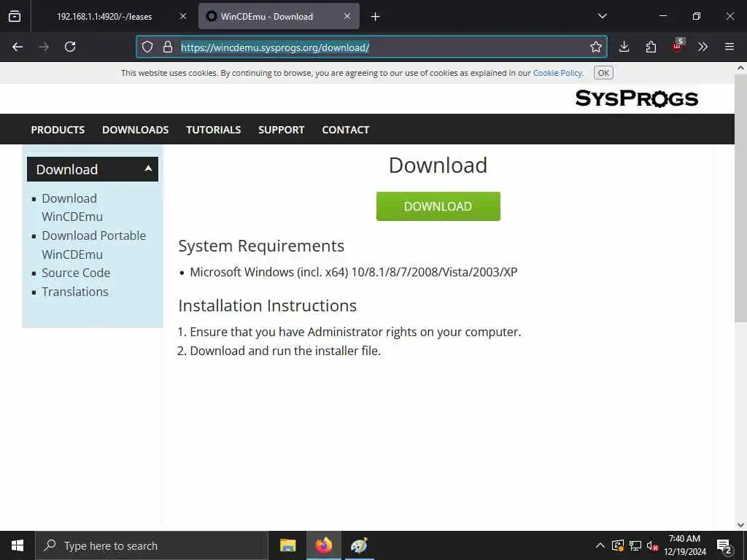This screenshot has height=560, width=747.
Task: Open the extensions puzzle icon
Action: pos(651,47)
